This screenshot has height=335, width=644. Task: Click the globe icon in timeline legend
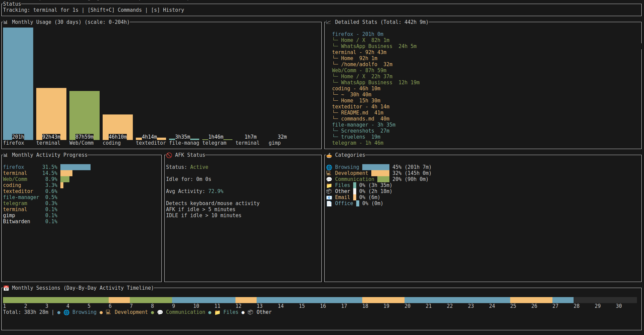coord(66,312)
